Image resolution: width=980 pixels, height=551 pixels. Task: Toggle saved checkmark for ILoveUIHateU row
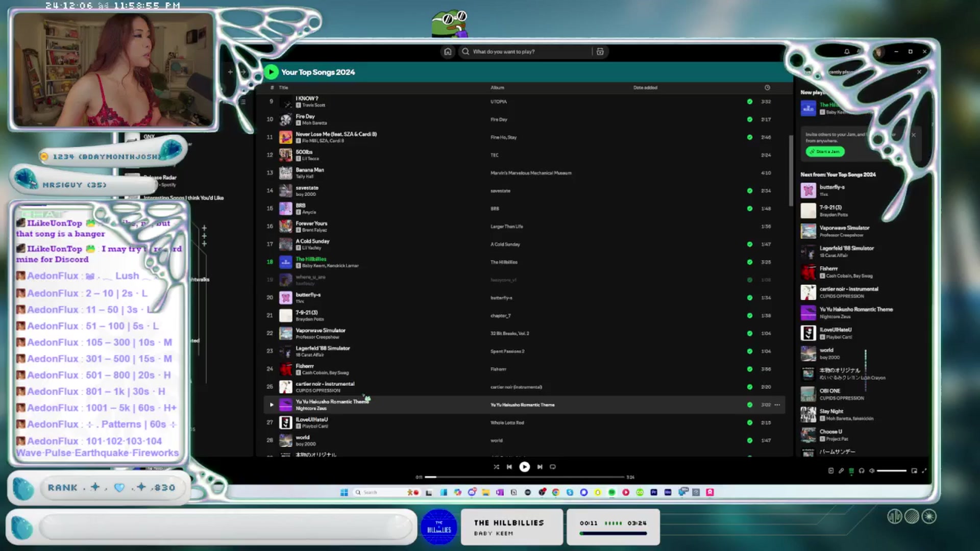750,422
